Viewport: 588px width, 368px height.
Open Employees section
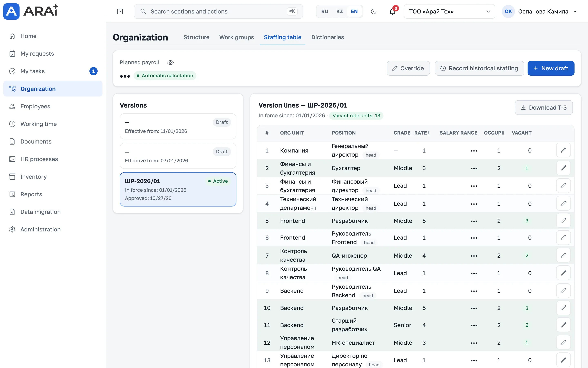[53, 106]
